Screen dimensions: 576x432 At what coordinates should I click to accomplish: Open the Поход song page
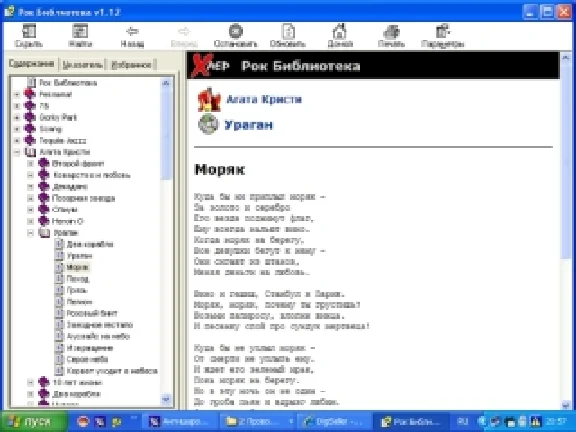pos(78,279)
